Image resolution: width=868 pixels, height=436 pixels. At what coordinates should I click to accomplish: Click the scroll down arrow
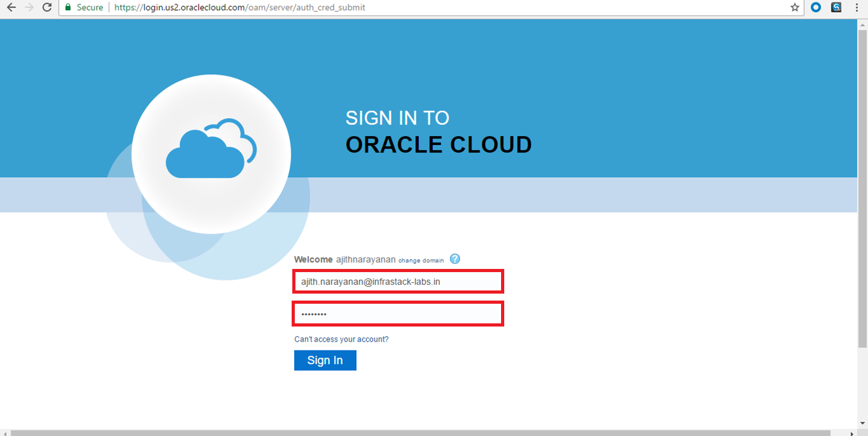(x=862, y=423)
